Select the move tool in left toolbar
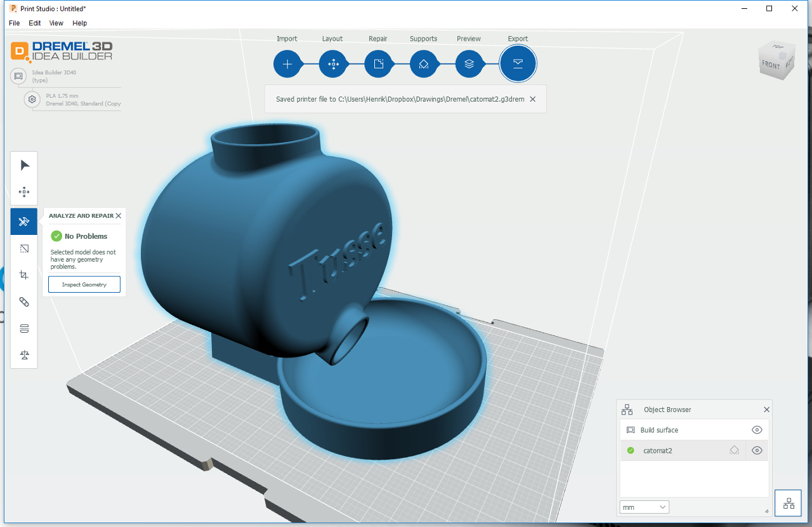Screen dimensions: 812x527 (24, 192)
